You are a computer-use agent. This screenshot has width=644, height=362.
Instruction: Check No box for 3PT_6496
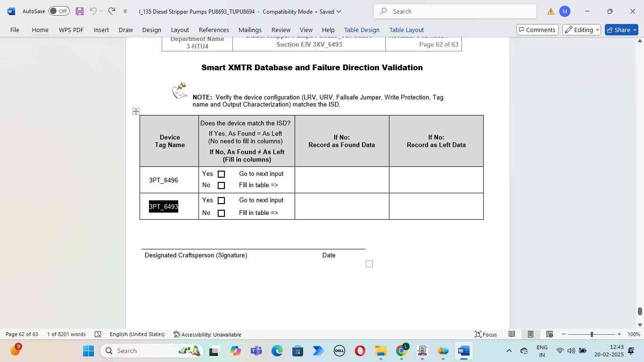coord(221,185)
